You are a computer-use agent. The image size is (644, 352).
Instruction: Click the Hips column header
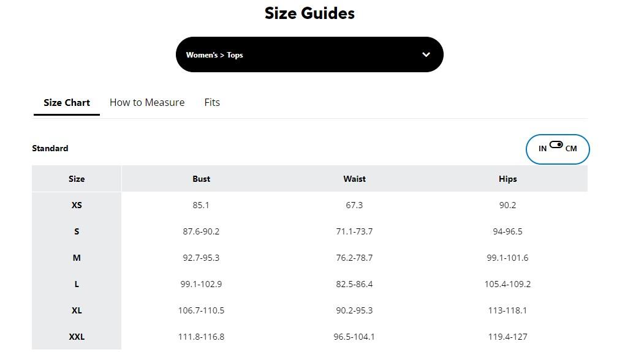[x=507, y=179]
